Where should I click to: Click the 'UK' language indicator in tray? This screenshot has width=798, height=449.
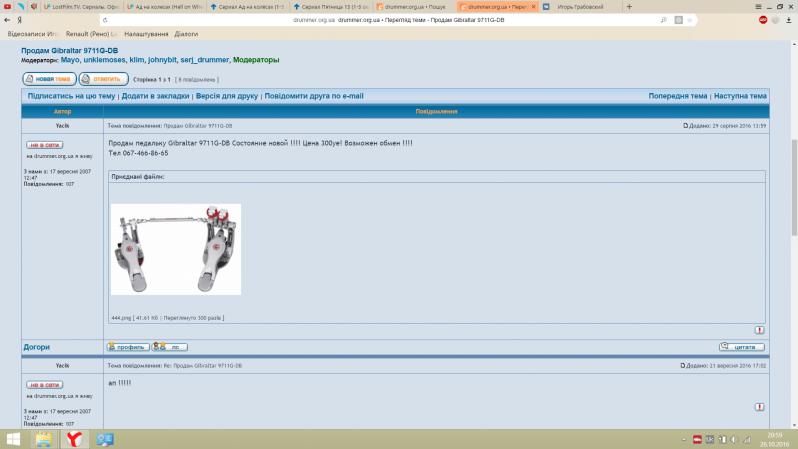pyautogui.click(x=709, y=439)
